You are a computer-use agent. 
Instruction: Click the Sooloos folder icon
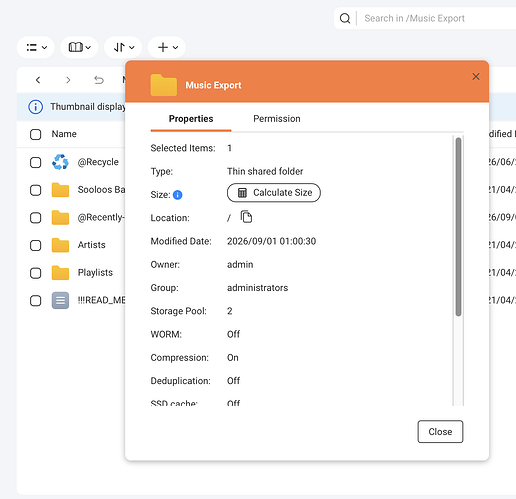pos(60,190)
